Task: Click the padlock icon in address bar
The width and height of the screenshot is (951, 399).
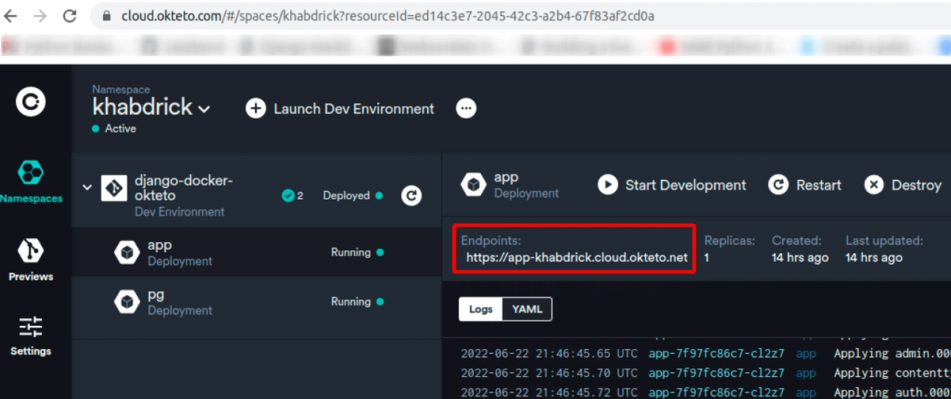Action: [107, 16]
